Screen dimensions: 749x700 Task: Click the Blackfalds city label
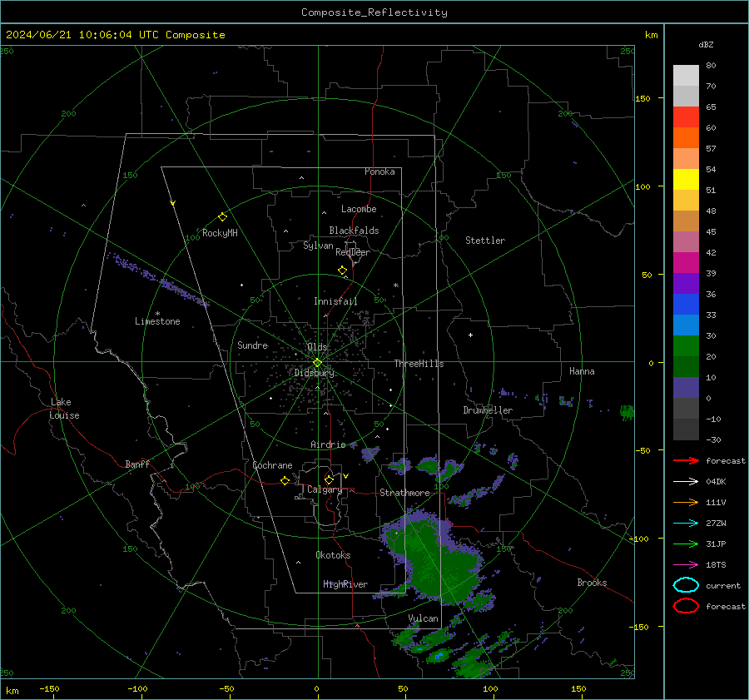pyautogui.click(x=354, y=231)
